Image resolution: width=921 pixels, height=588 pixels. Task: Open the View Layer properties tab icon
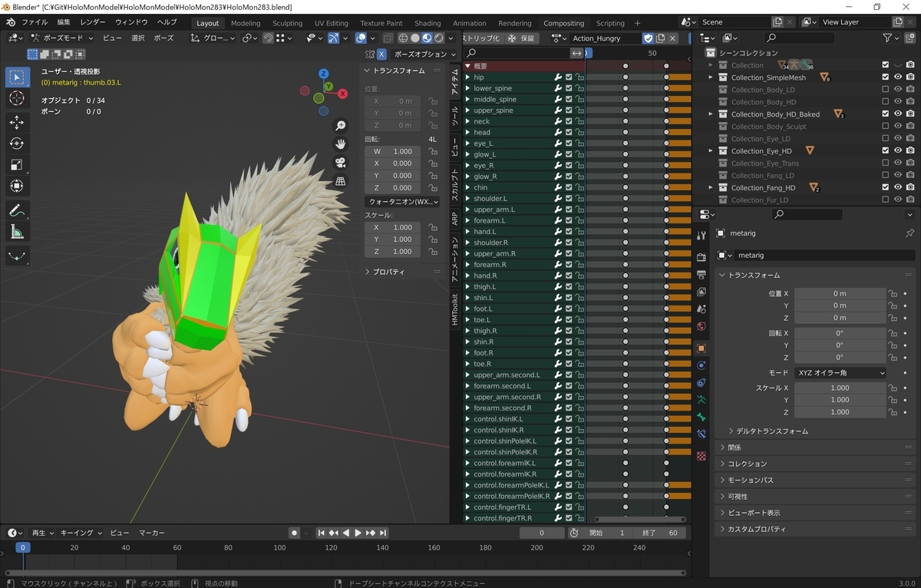click(701, 292)
